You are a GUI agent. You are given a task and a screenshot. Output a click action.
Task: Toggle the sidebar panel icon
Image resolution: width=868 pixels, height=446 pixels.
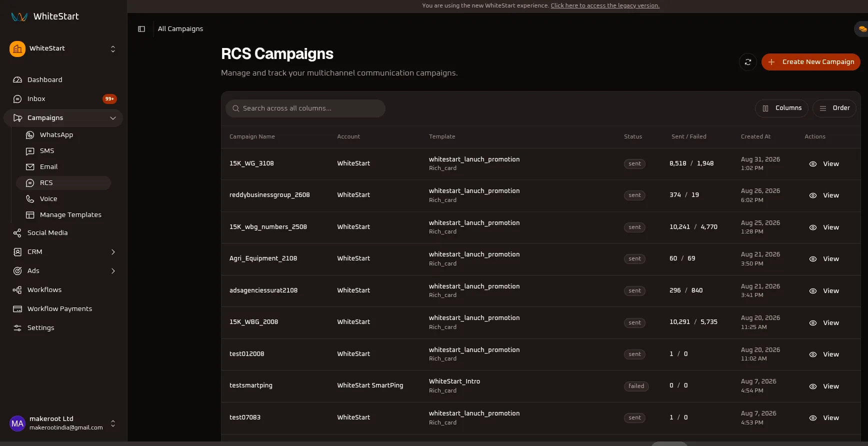click(141, 29)
